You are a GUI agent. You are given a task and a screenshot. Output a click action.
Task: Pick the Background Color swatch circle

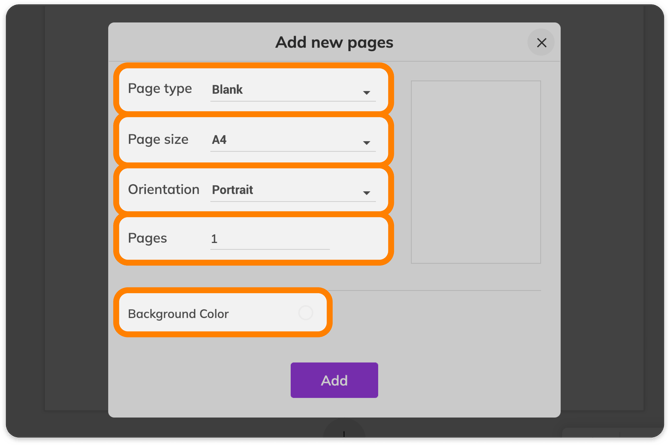306,313
